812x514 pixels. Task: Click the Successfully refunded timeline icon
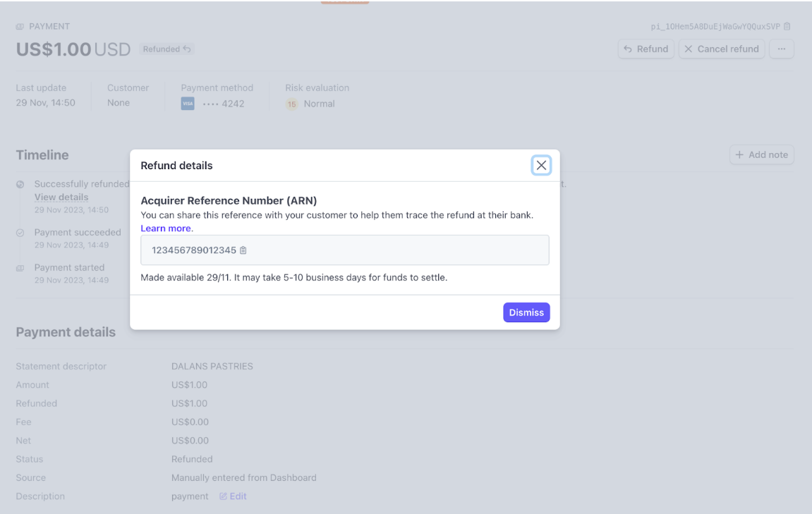pos(20,184)
